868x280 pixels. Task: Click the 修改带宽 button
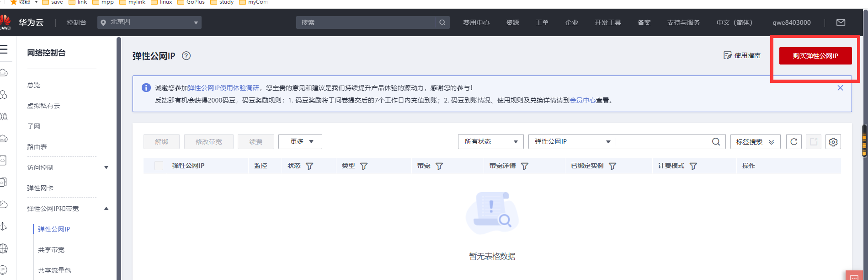(x=209, y=142)
